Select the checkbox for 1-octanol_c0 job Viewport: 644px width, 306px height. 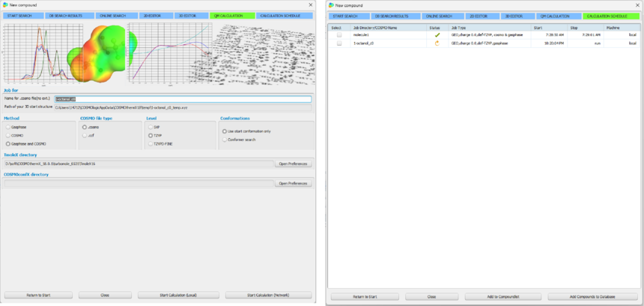(338, 43)
